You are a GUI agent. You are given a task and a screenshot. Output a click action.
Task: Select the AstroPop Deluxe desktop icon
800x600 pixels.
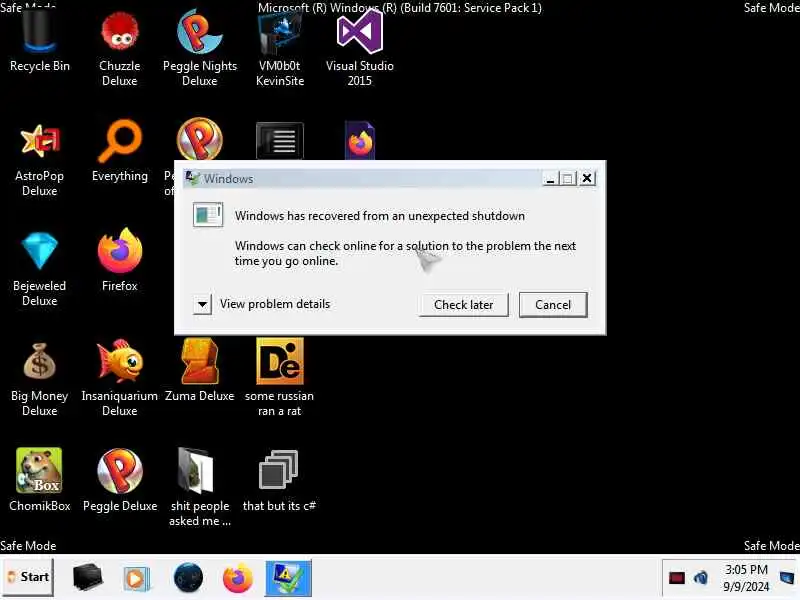[x=39, y=158]
